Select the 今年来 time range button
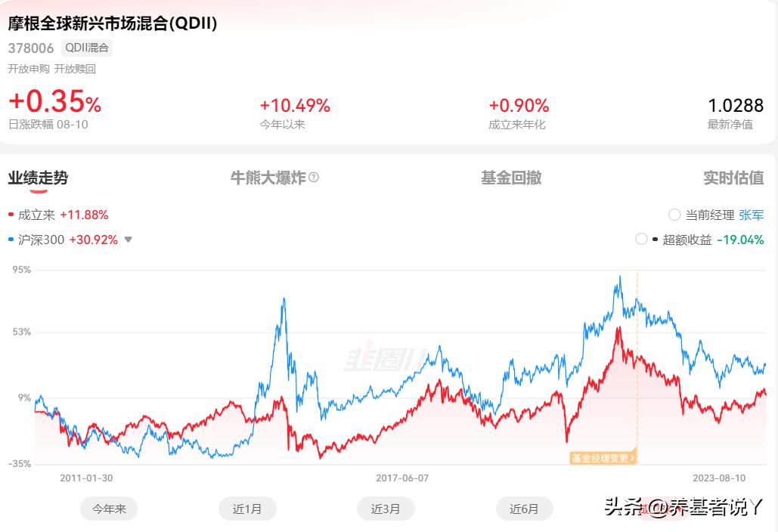This screenshot has height=532, width=778. (x=109, y=509)
